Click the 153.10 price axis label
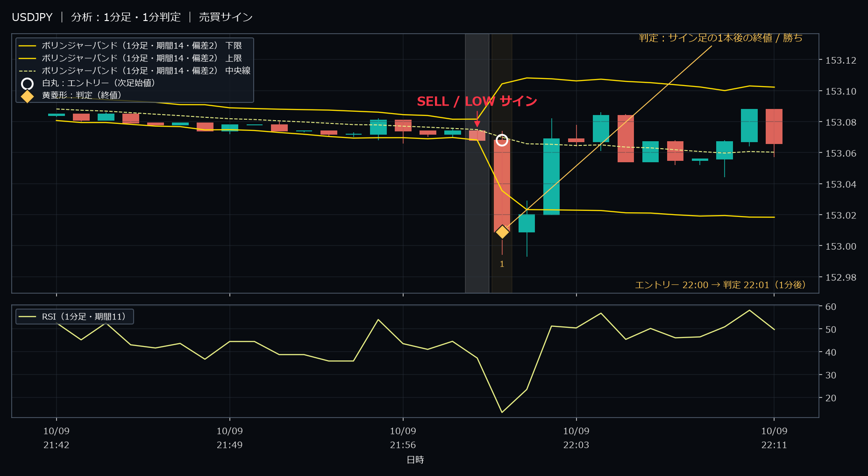 click(841, 91)
